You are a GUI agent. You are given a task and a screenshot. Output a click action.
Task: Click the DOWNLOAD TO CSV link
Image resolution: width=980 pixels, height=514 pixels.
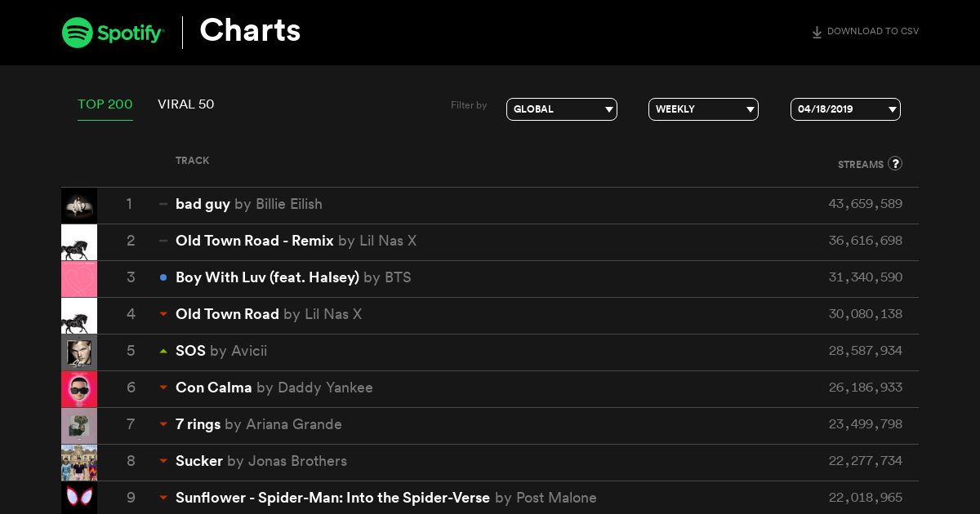click(x=873, y=32)
